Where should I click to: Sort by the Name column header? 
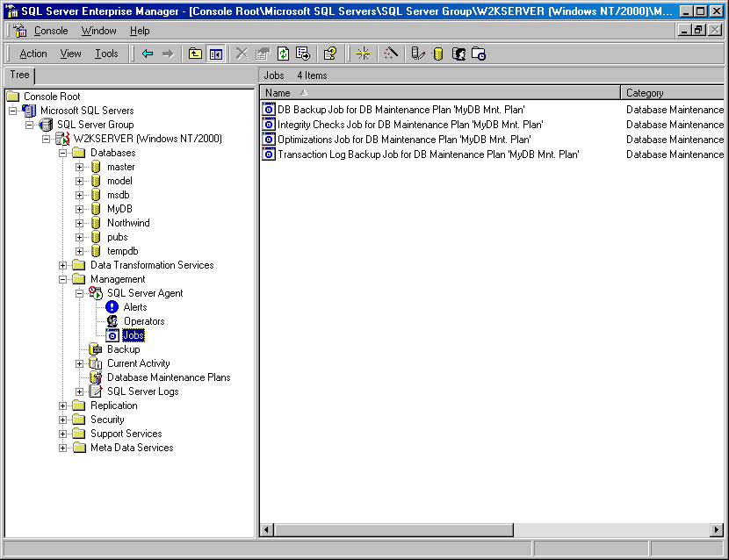click(x=440, y=93)
